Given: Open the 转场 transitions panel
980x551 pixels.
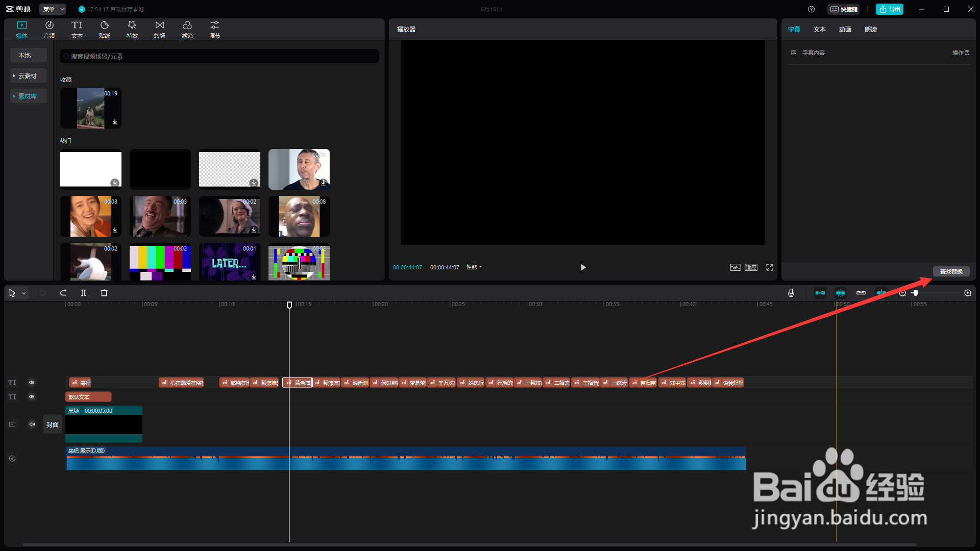Looking at the screenshot, I should 160,29.
